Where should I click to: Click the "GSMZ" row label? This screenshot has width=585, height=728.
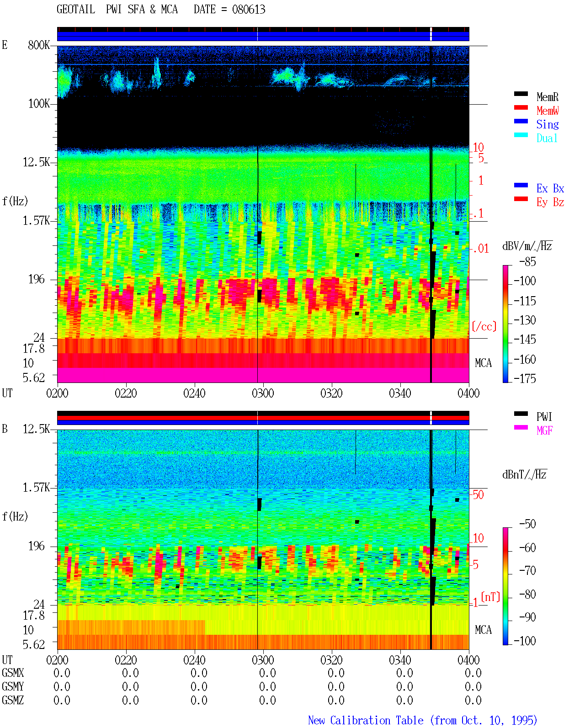(13, 701)
